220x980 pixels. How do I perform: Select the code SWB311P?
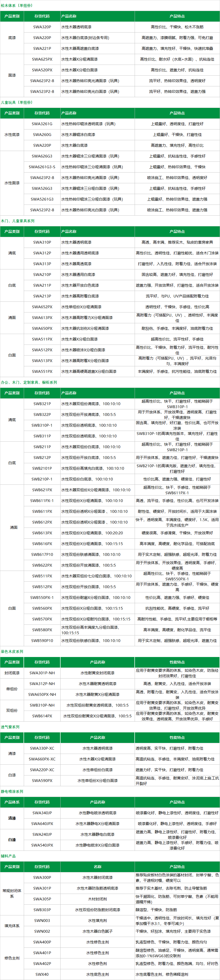point(42,436)
